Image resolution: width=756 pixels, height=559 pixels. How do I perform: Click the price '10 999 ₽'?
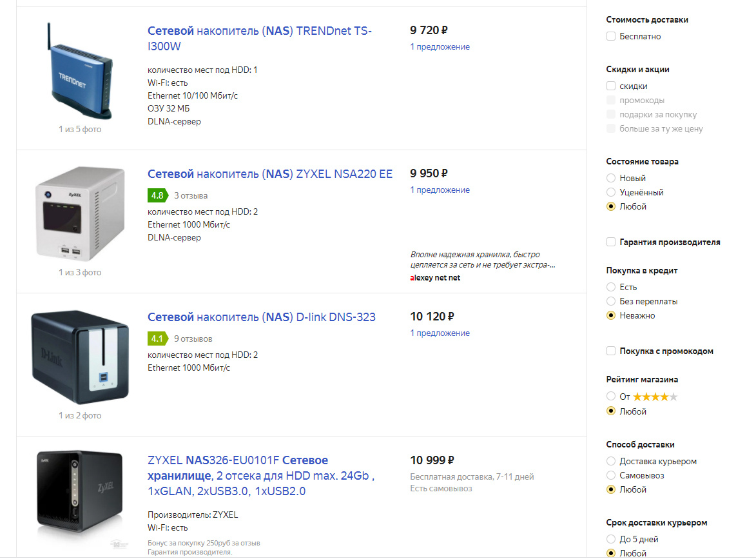pos(432,460)
